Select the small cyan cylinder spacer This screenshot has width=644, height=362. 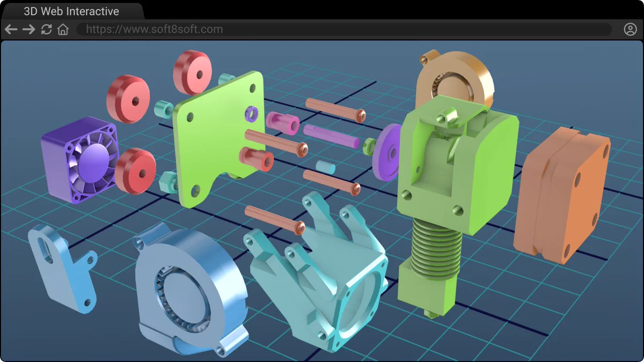pos(326,167)
